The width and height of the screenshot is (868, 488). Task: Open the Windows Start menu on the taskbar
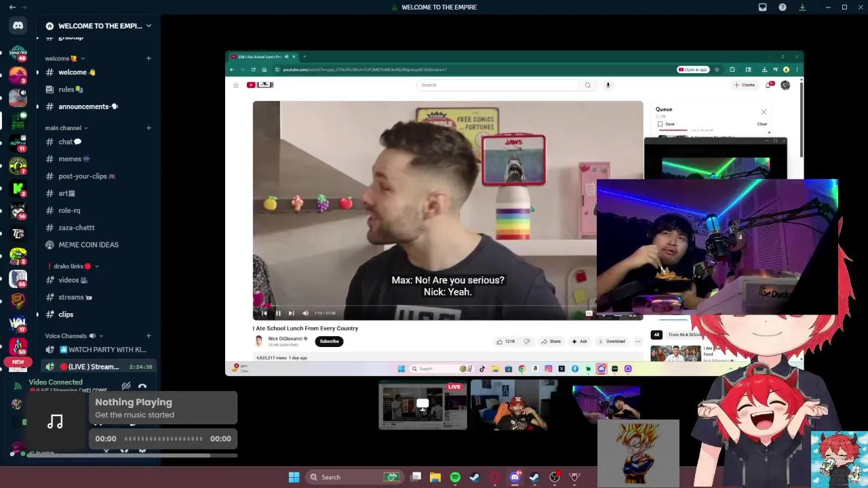[294, 477]
